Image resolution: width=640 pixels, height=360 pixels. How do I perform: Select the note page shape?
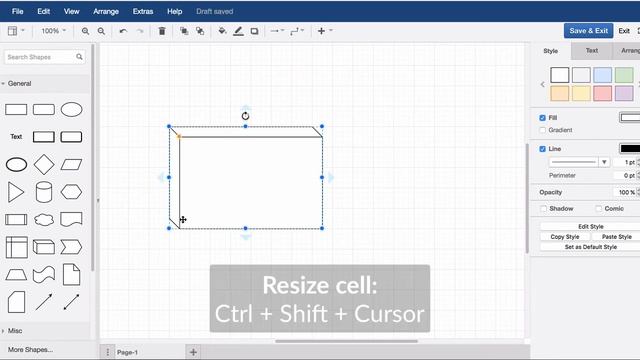(71, 274)
